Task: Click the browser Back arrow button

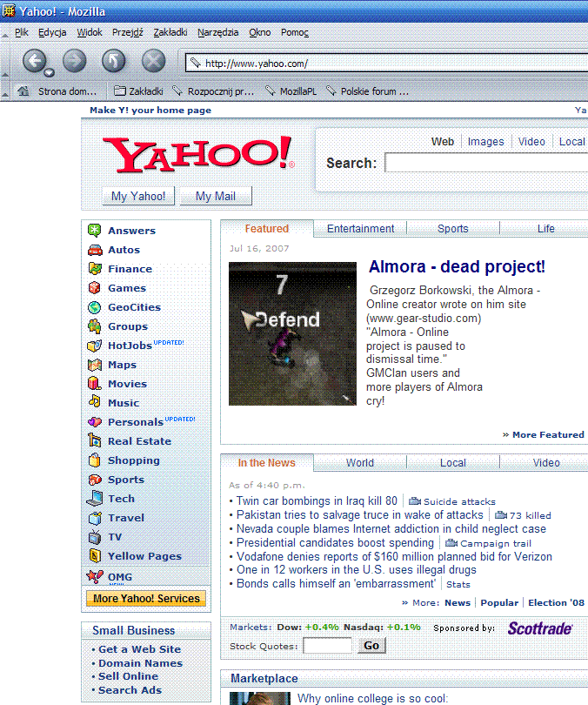Action: coord(34,60)
